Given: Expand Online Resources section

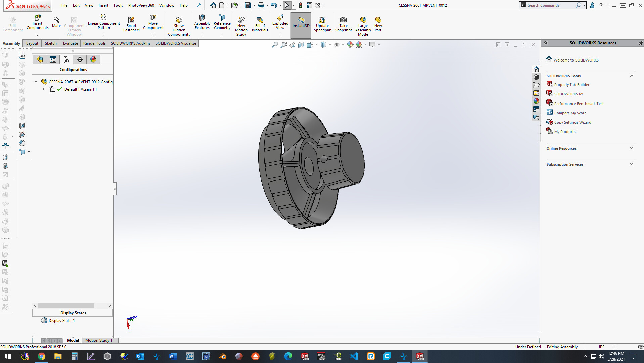Looking at the screenshot, I should 632,148.
